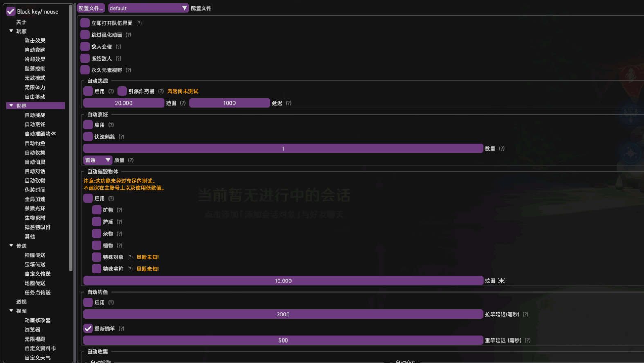Collapse the 玩家 tree section

click(11, 31)
